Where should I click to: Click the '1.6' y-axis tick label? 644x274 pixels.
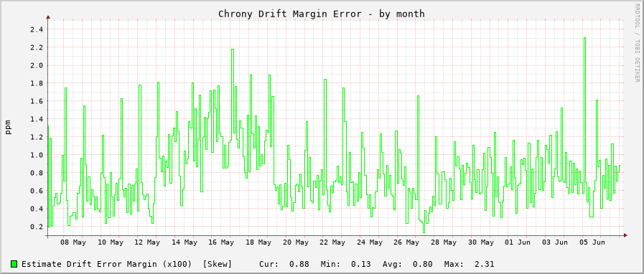tap(37, 101)
